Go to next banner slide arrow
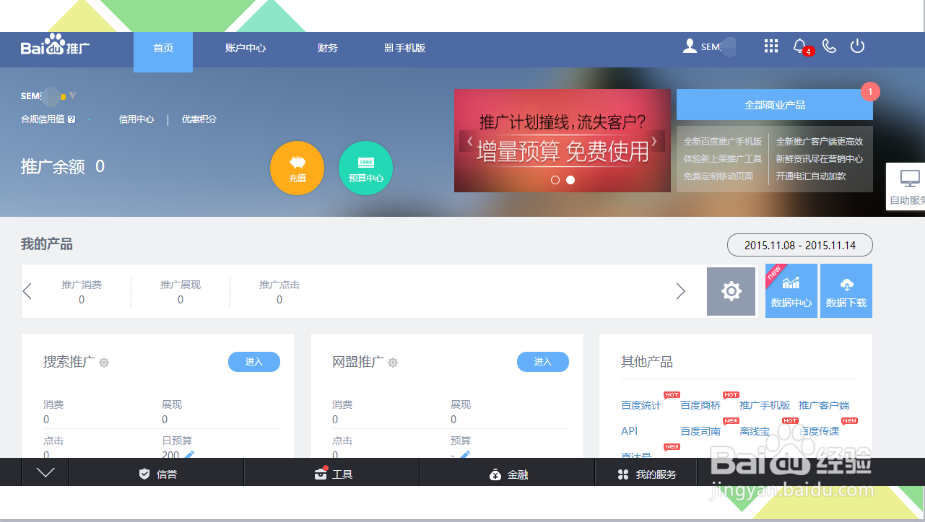This screenshot has height=522, width=925. click(x=654, y=142)
